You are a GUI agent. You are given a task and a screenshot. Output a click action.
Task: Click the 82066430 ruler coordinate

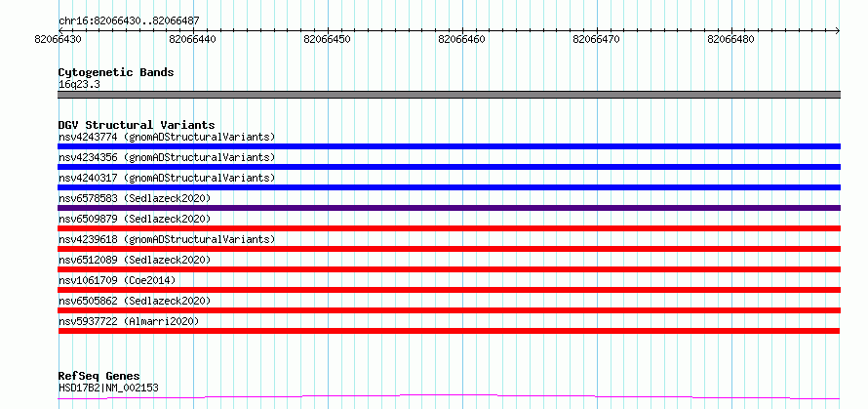59,39
